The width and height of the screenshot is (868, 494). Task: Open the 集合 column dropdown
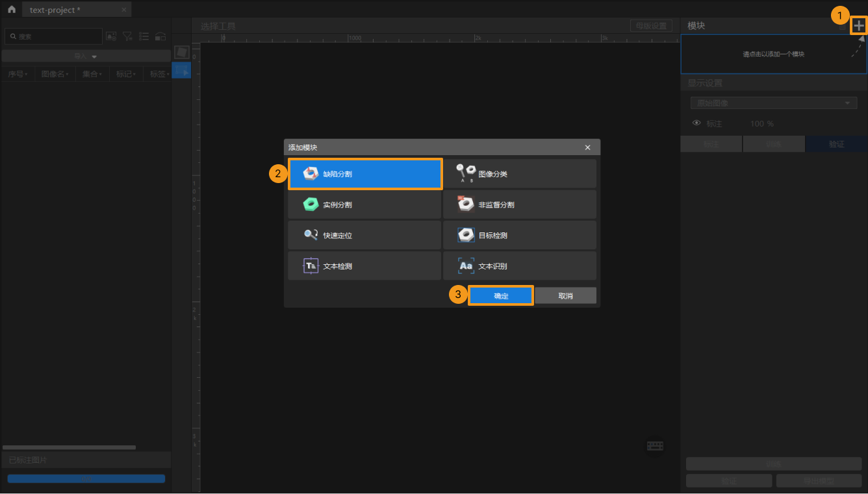(x=92, y=74)
